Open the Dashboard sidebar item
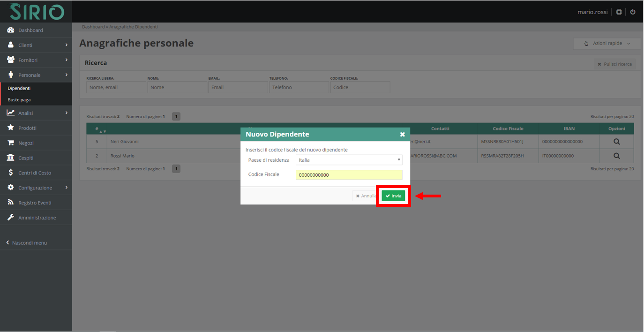Image resolution: width=644 pixels, height=332 pixels. [30, 30]
